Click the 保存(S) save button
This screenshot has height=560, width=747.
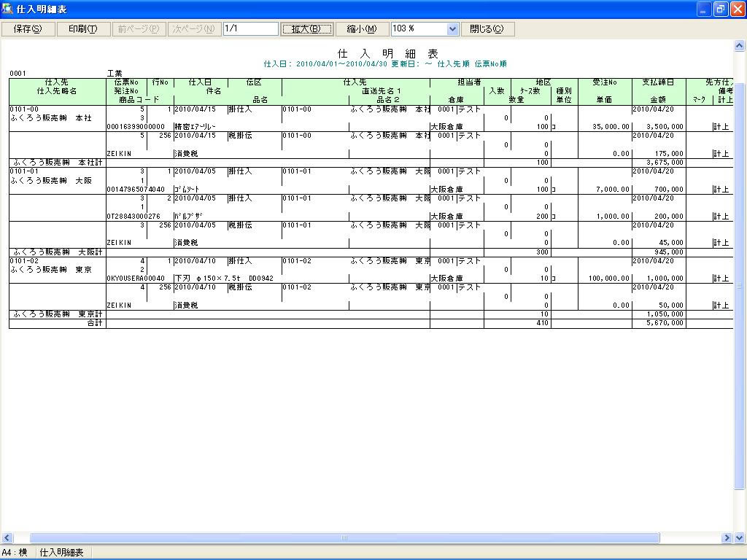pyautogui.click(x=28, y=28)
